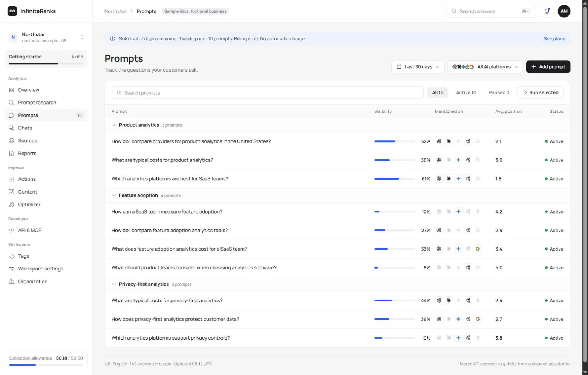Open the Sources section
588x375 pixels.
click(x=46, y=141)
